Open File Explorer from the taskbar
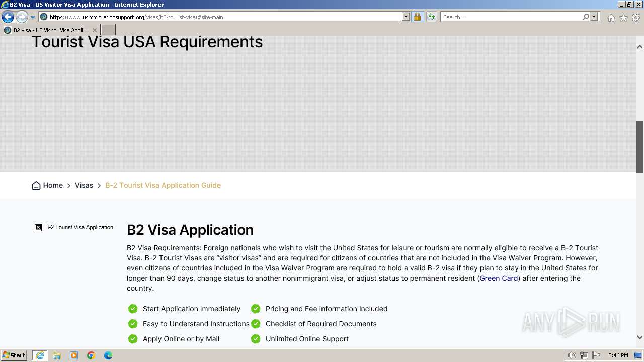The width and height of the screenshot is (644, 362). click(57, 355)
